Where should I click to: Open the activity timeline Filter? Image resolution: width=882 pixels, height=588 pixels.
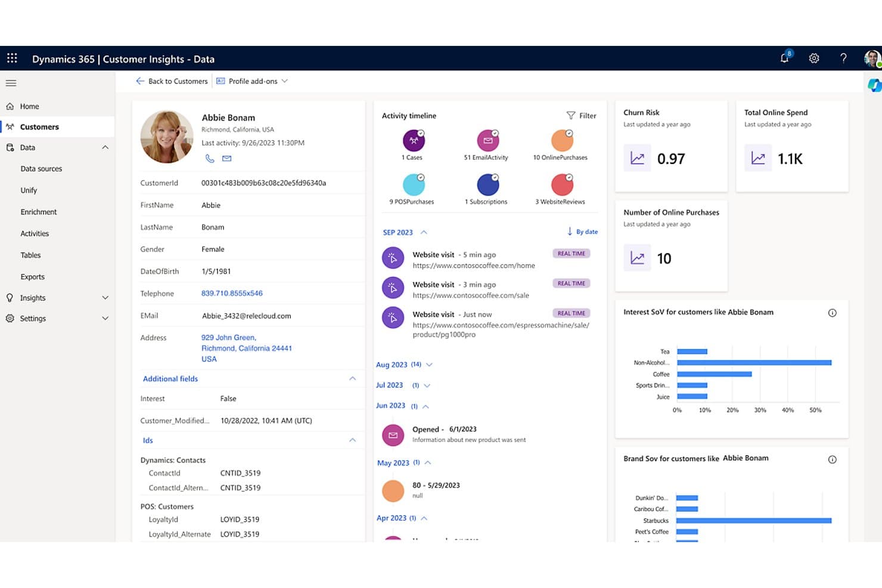tap(581, 116)
